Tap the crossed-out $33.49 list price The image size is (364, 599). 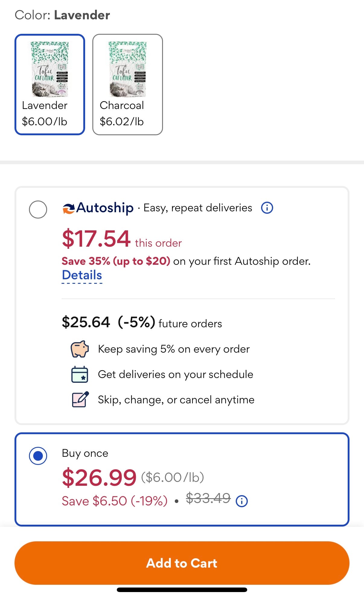[208, 498]
